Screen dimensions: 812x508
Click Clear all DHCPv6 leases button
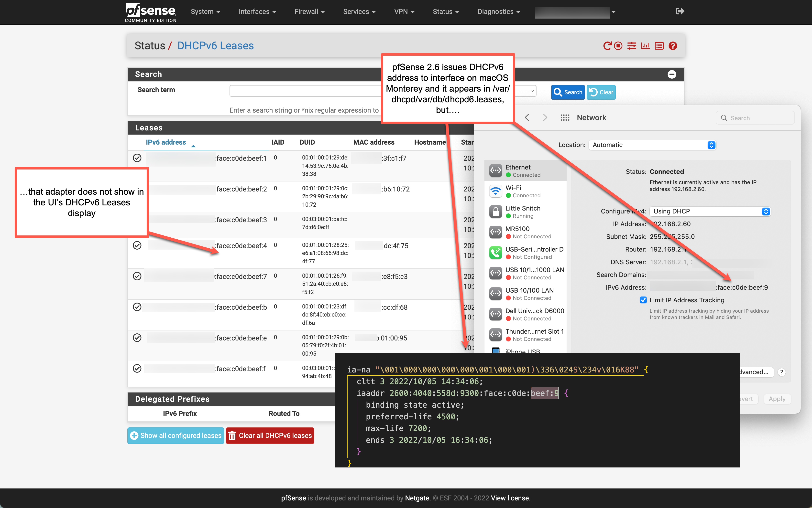point(270,435)
